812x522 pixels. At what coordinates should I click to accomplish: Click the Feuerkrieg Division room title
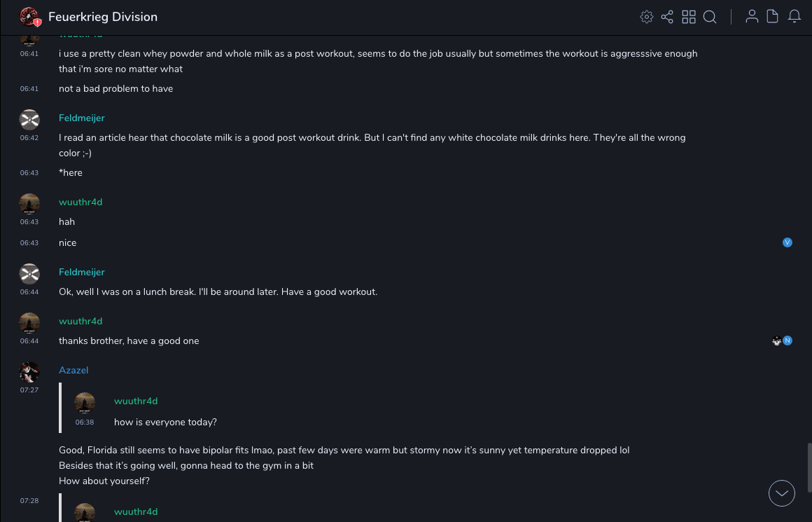[103, 17]
